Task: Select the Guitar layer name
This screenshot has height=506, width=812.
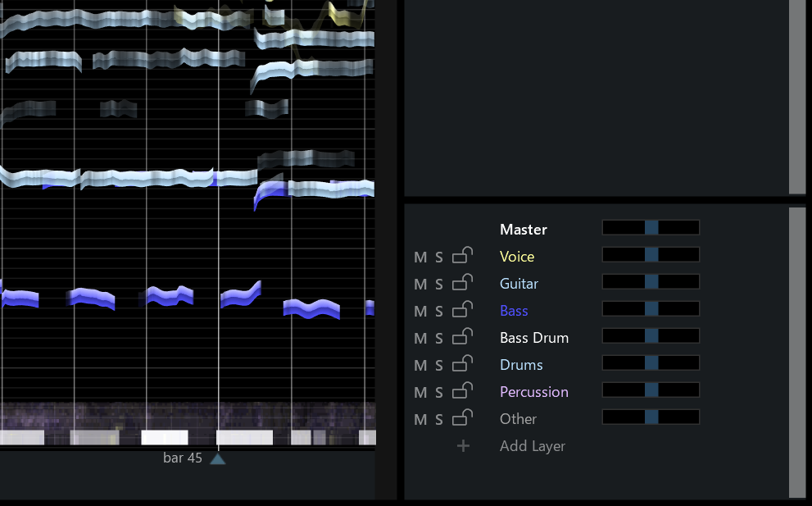Action: click(x=519, y=284)
